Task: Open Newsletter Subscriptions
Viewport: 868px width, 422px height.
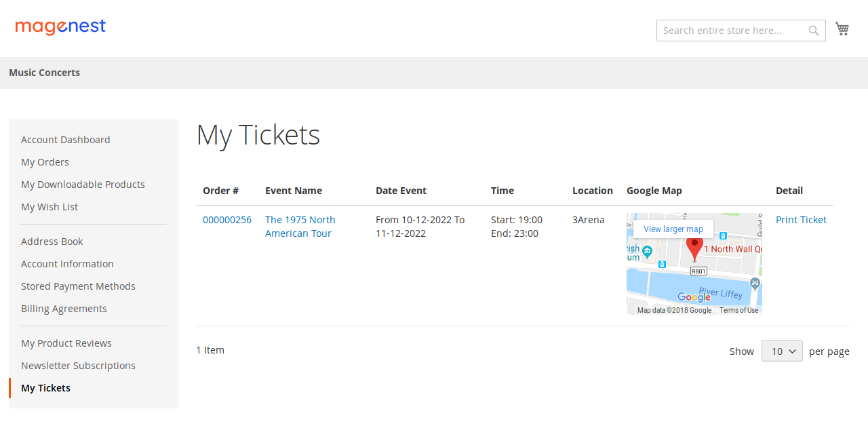Action: 78,366
